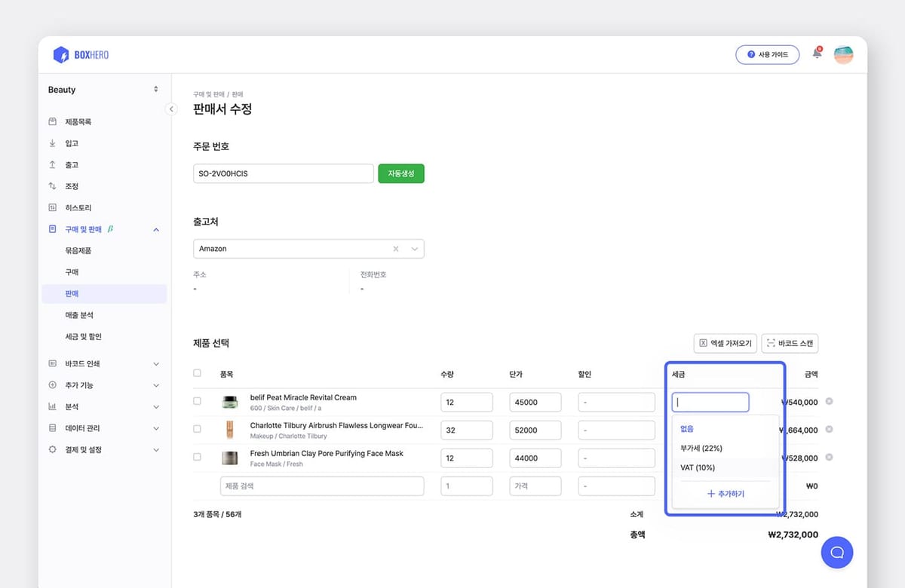Viewport: 905px width, 588px height.
Task: Open 매출 분석 from the sidebar
Action: click(89, 315)
